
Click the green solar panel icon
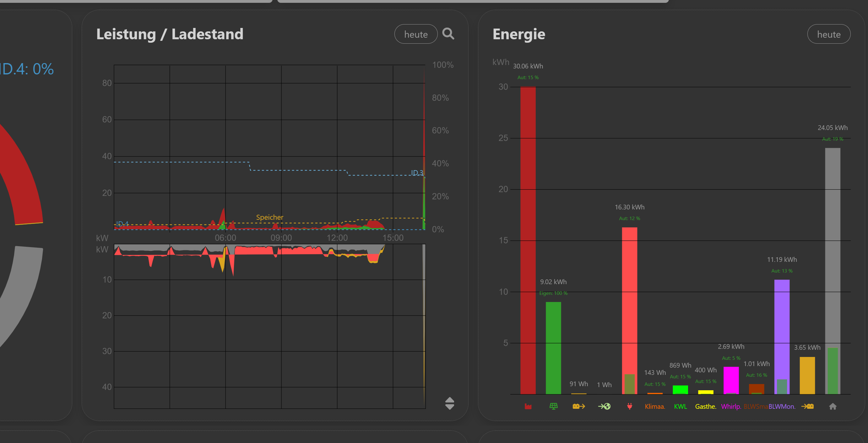553,406
